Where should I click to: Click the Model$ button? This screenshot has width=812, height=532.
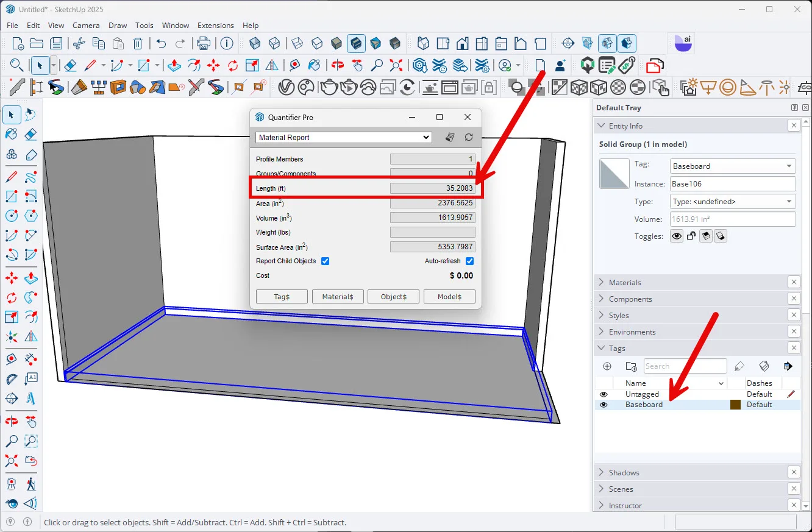point(449,296)
